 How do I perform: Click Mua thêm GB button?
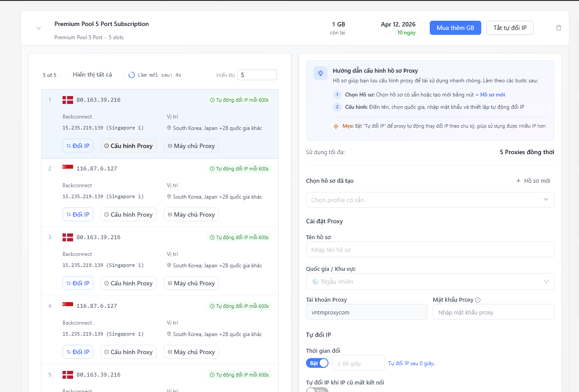point(455,28)
